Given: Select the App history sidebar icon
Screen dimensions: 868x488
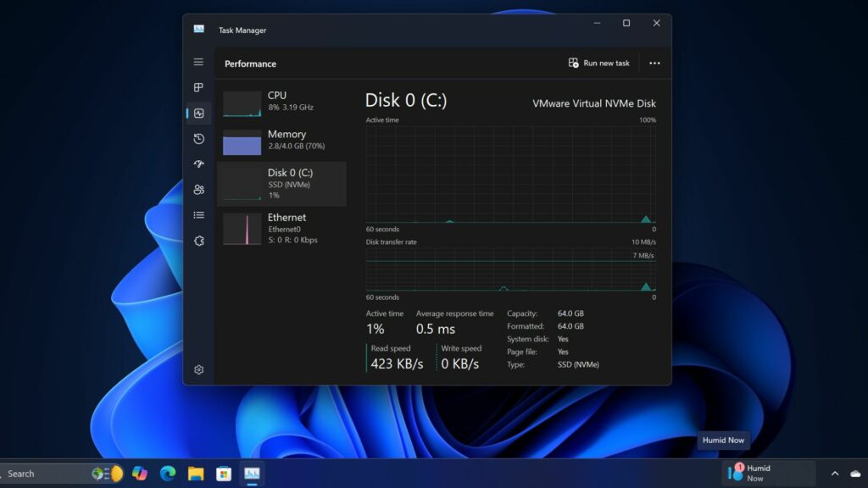Looking at the screenshot, I should point(198,138).
